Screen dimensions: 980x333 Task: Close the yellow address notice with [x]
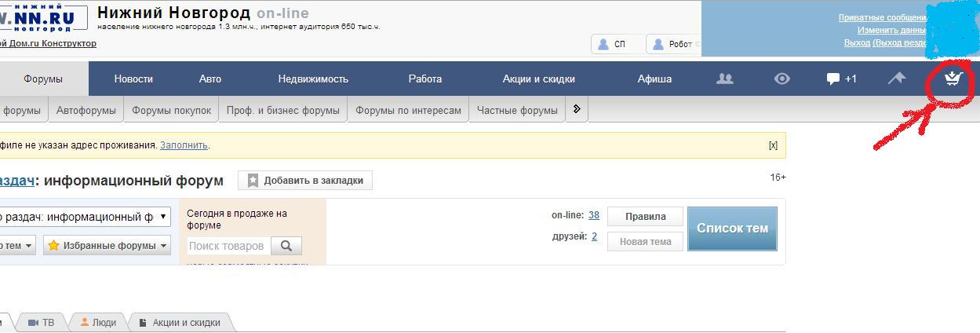pos(773,145)
